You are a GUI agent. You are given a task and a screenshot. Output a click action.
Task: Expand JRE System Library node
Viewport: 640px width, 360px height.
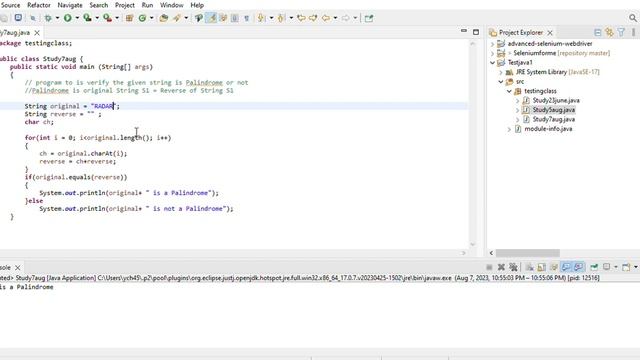(x=501, y=72)
